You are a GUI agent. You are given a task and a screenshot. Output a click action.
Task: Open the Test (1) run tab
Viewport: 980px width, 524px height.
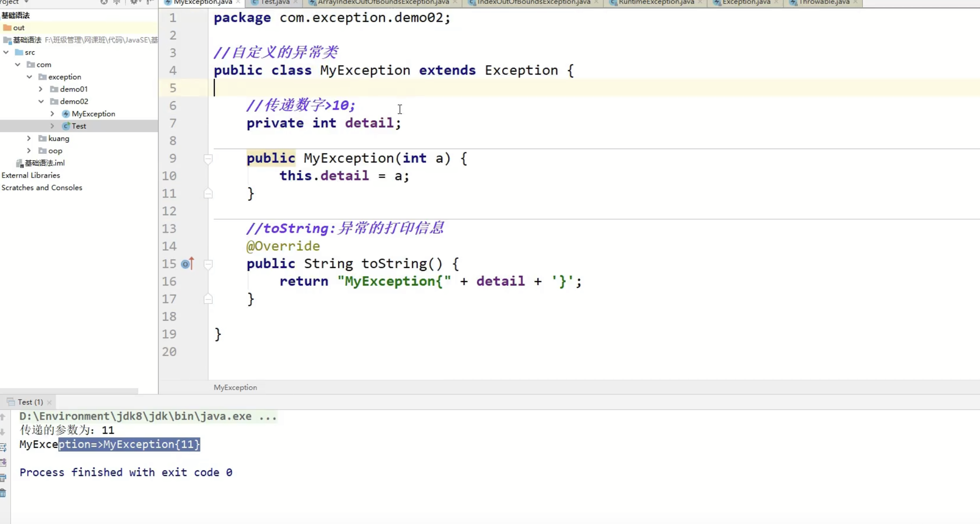point(30,402)
